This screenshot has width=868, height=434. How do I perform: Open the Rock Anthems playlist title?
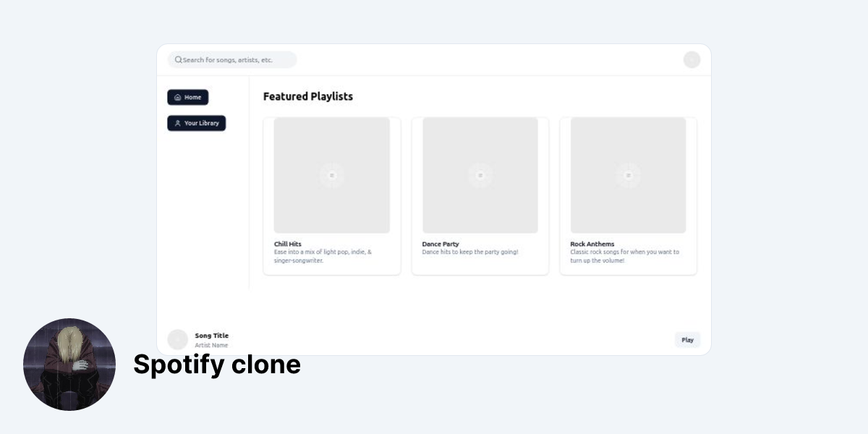click(x=592, y=244)
